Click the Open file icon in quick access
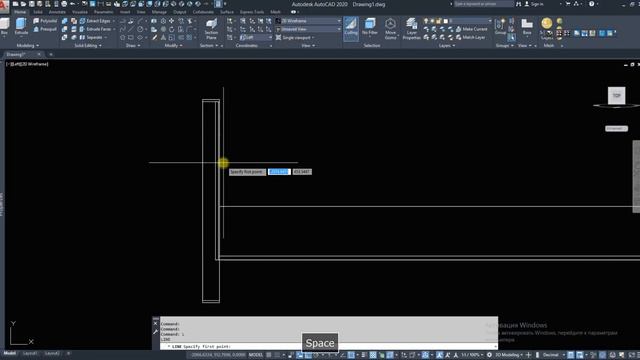640x360 pixels. coord(23,4)
